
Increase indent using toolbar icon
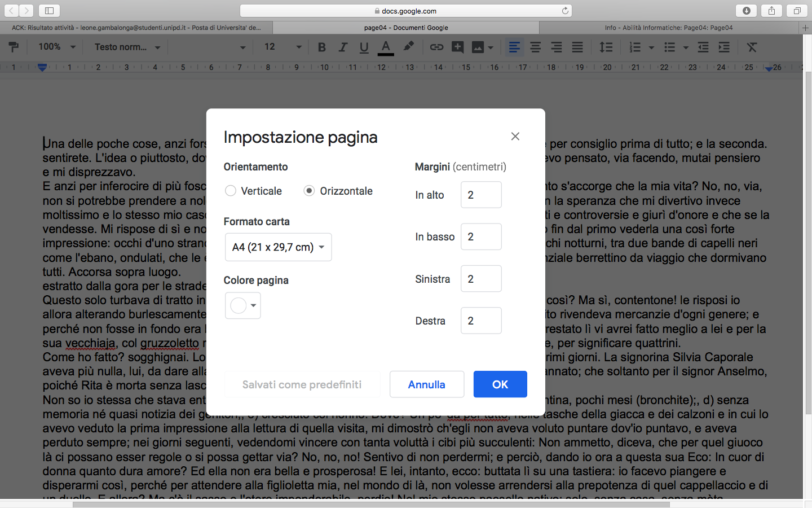tap(724, 47)
